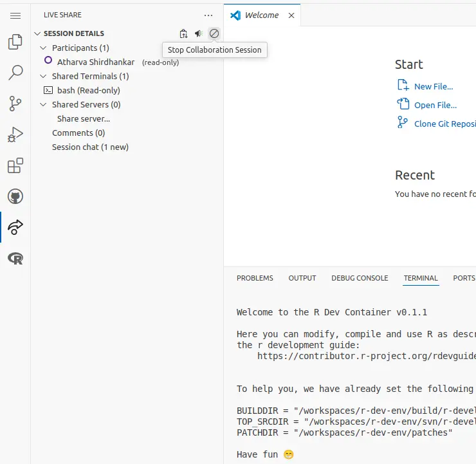
Task: Switch to the Problems panel tab
Action: click(255, 278)
